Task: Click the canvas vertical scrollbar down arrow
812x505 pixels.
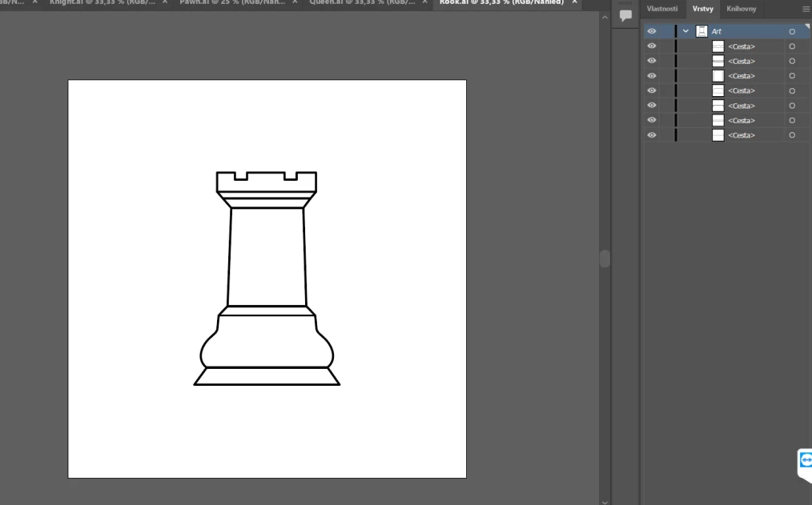Action: pos(605,501)
